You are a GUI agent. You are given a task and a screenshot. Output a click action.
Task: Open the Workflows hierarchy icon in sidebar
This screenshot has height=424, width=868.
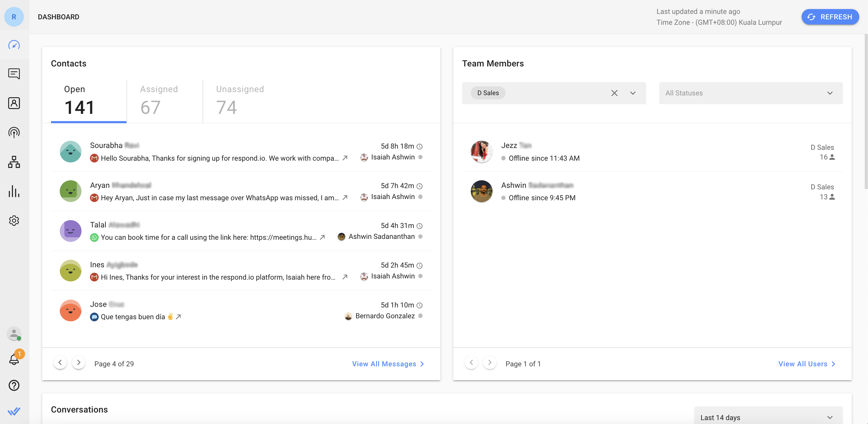[x=14, y=162]
